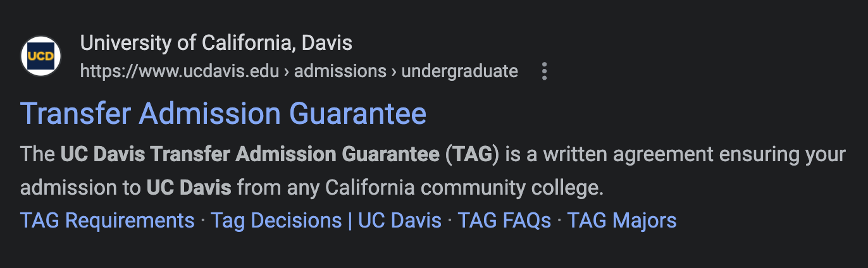868x268 pixels.
Task: Open the Transfer Admission Guarantee result title
Action: [223, 114]
